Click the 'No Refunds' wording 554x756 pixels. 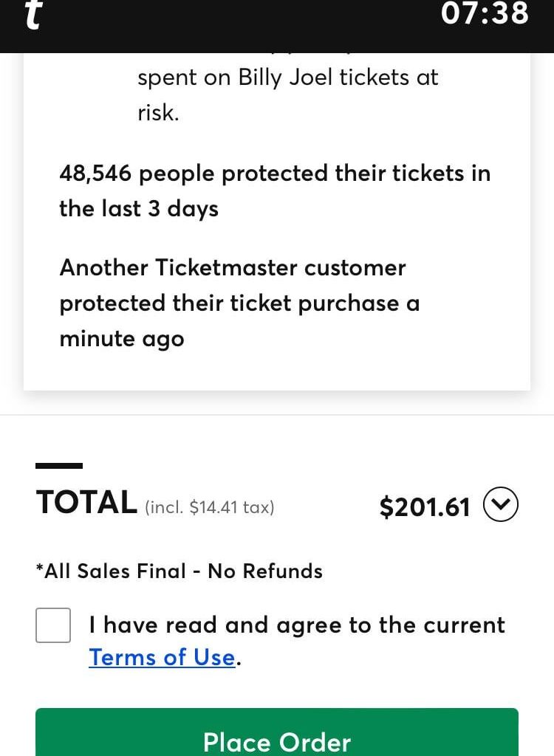(x=265, y=571)
